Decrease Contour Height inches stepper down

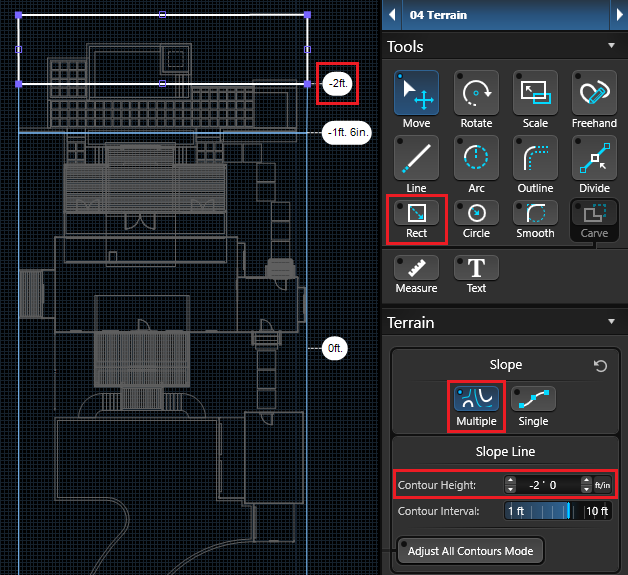[586, 489]
